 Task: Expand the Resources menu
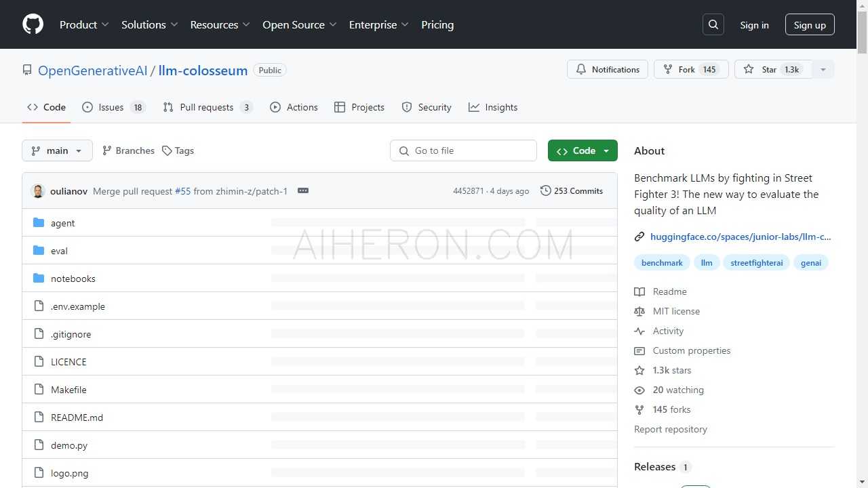pos(220,24)
